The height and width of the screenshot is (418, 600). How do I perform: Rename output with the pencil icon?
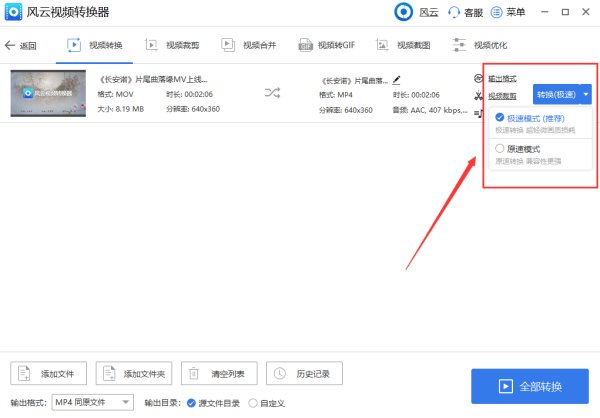(396, 80)
